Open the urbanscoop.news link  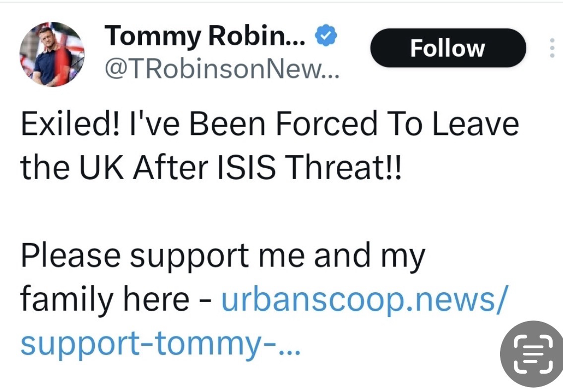click(364, 299)
